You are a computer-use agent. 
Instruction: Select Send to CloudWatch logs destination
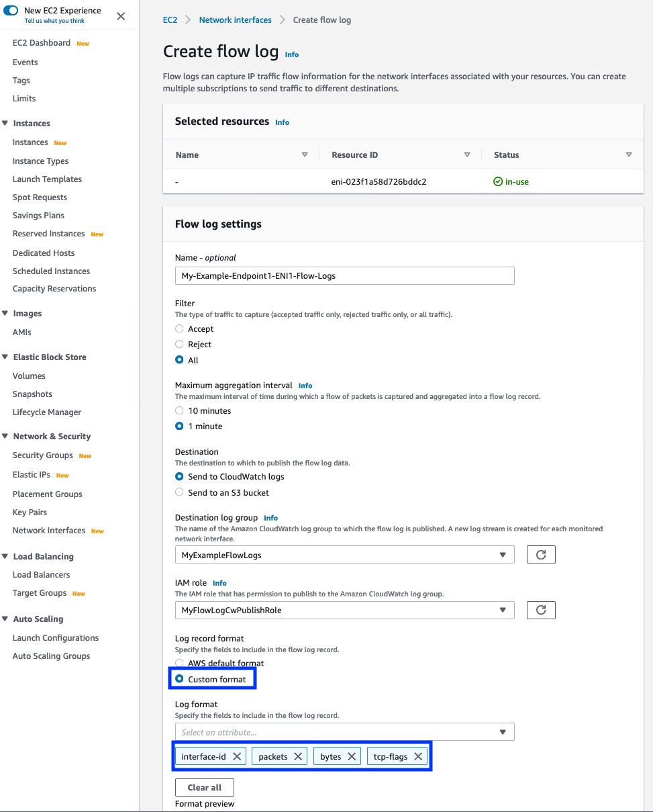179,477
